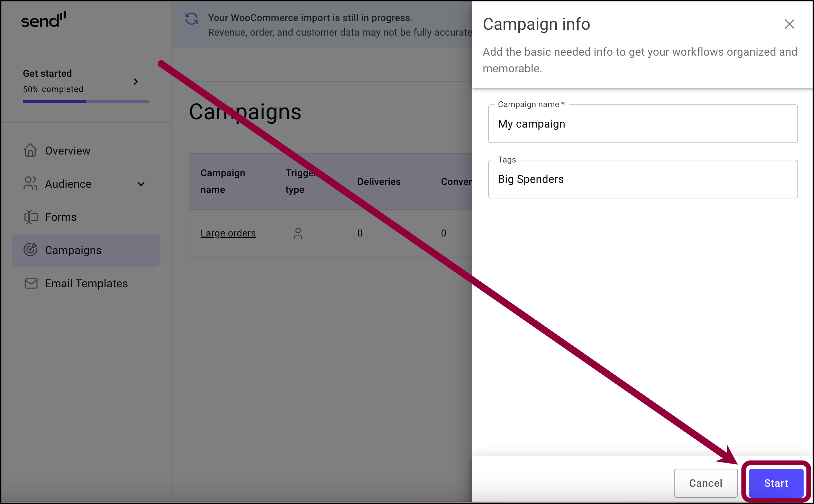Click the Start button to confirm campaign
814x504 pixels.
(777, 481)
